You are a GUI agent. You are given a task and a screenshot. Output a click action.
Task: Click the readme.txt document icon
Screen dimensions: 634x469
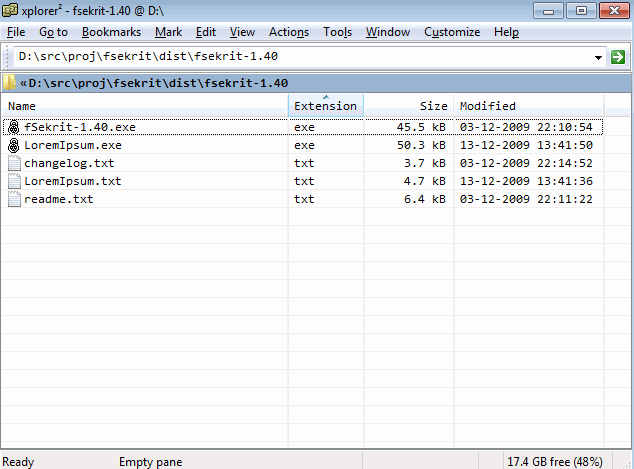tap(14, 199)
